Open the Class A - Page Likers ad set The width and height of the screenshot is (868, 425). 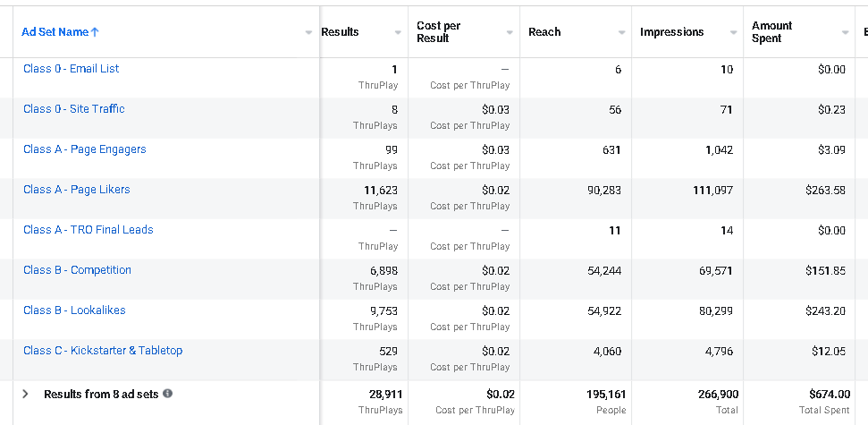(x=76, y=190)
